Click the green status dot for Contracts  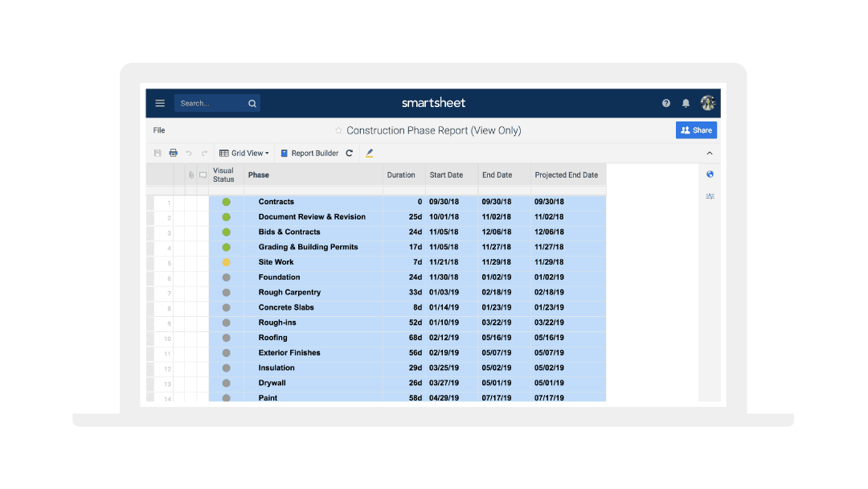tap(226, 201)
